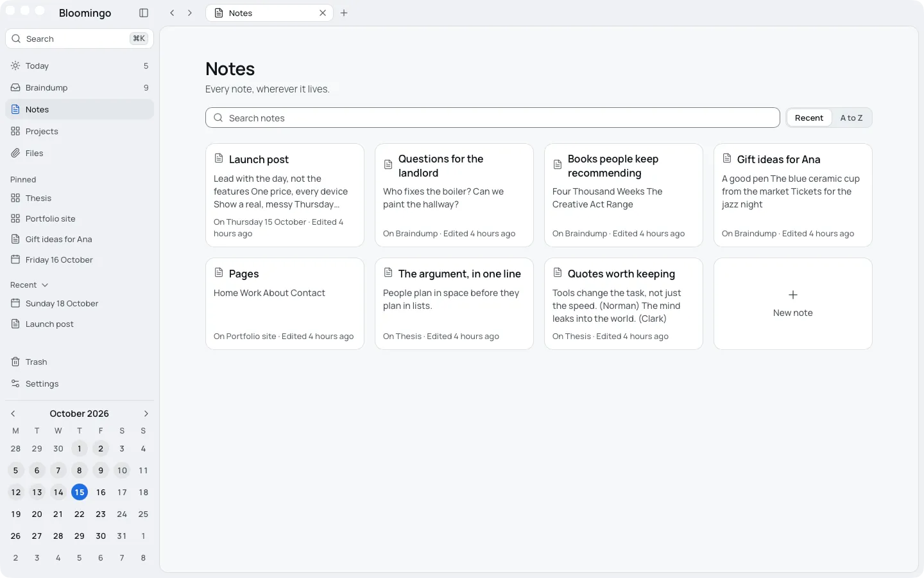Image resolution: width=924 pixels, height=578 pixels.
Task: Go back with the left arrow
Action: click(172, 13)
